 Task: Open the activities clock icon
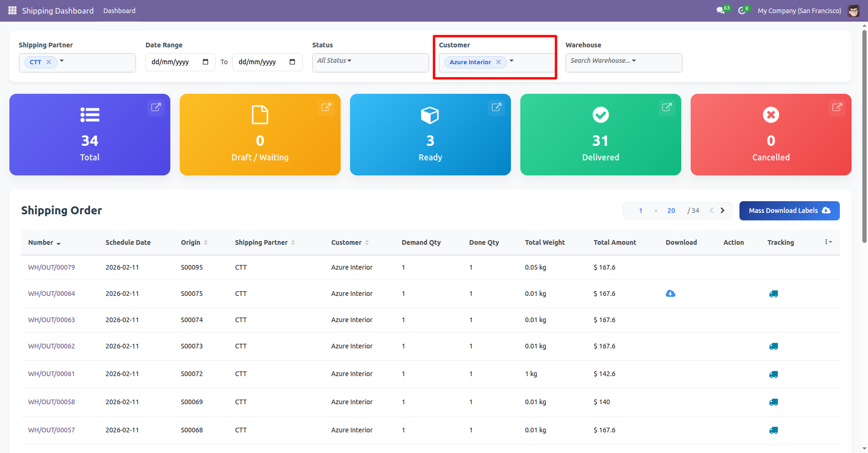(x=742, y=10)
